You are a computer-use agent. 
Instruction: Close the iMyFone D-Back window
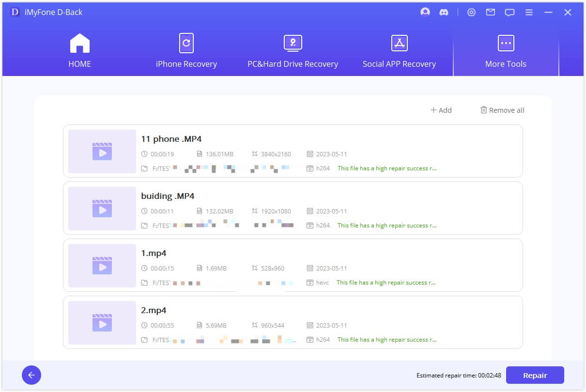pyautogui.click(x=568, y=13)
